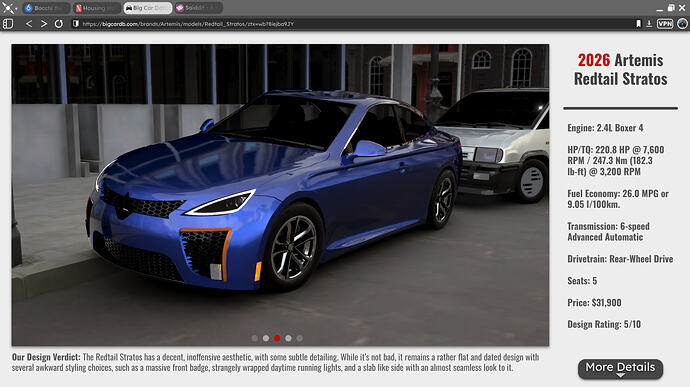690x387 pixels.
Task: Click the HP/TQ: 220.8 HP specification text
Action: (x=616, y=161)
